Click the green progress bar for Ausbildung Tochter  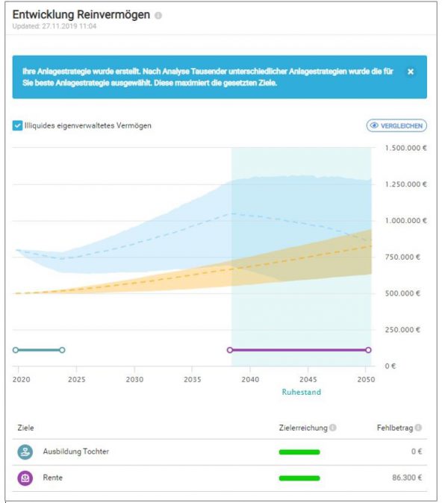point(299,452)
